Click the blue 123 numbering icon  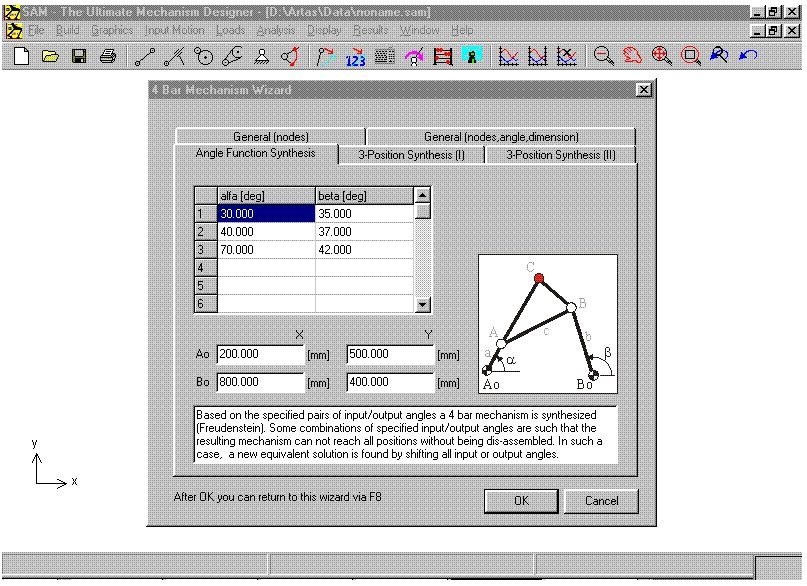[x=355, y=56]
